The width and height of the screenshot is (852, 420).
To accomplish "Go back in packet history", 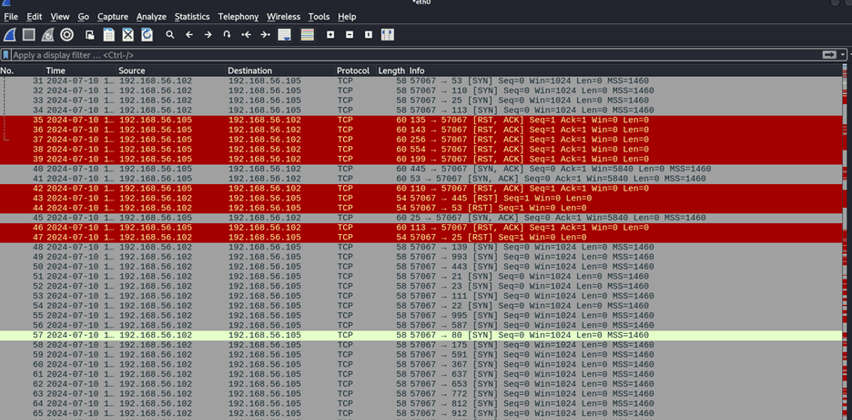I will 189,35.
